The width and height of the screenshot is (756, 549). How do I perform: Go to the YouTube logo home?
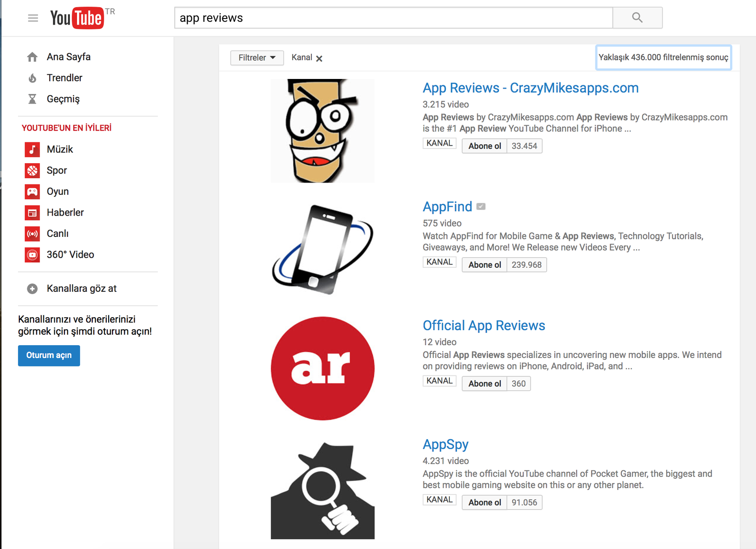[x=77, y=18]
